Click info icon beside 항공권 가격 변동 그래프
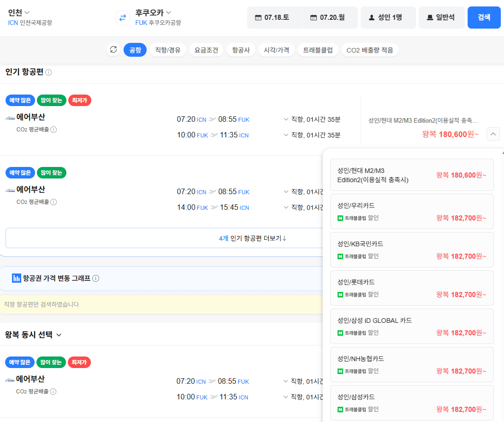The width and height of the screenshot is (504, 422). click(96, 278)
